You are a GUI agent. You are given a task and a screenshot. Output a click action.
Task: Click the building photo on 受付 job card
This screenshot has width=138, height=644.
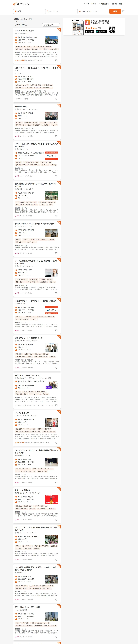point(52,617)
